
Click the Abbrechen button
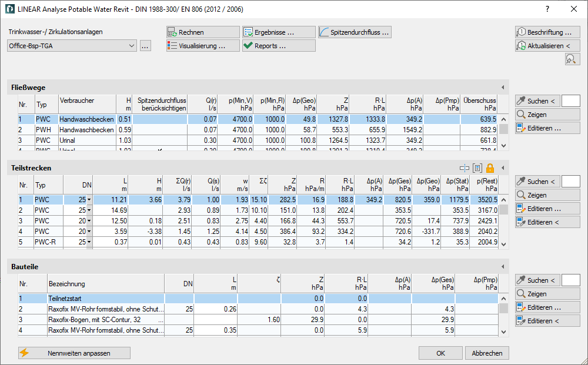(x=487, y=353)
